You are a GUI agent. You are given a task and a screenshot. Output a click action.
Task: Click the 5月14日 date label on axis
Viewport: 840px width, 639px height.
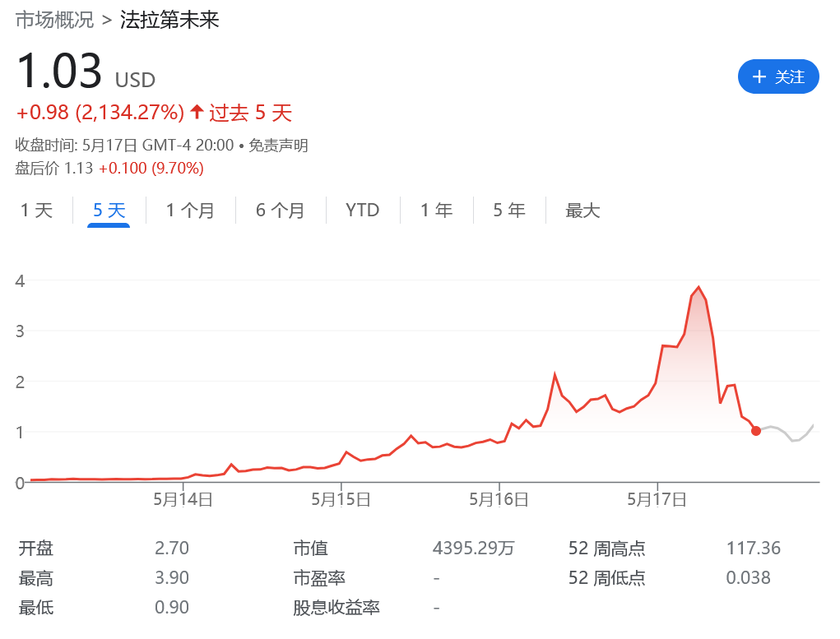tap(183, 500)
